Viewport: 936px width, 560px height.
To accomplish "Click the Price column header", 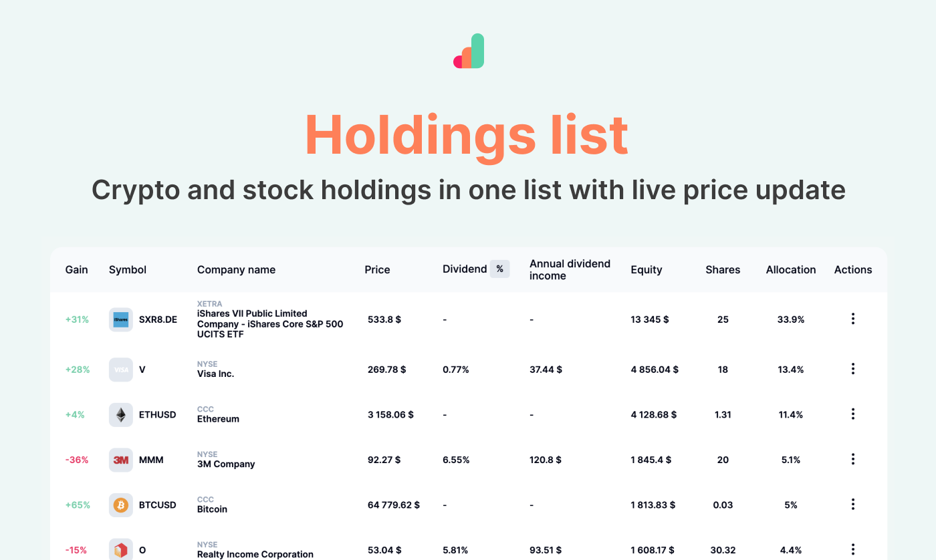I will [x=378, y=270].
